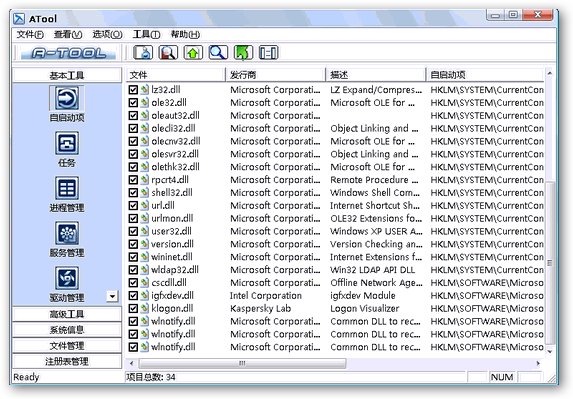Click the A-TOOL logo banner
Image resolution: width=573 pixels, height=399 pixels.
(68, 53)
